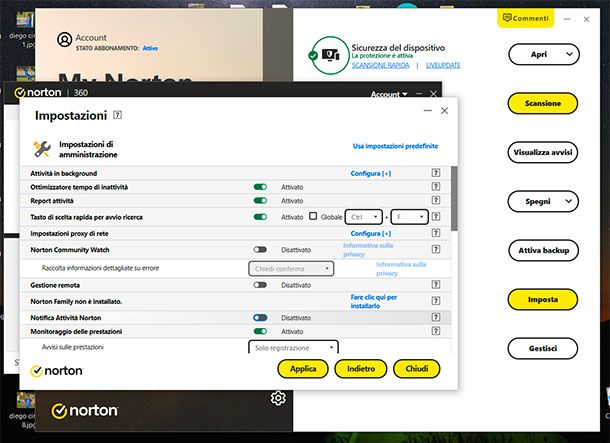Open help icon for Attività in background
This screenshot has height=443, width=610.
click(436, 173)
